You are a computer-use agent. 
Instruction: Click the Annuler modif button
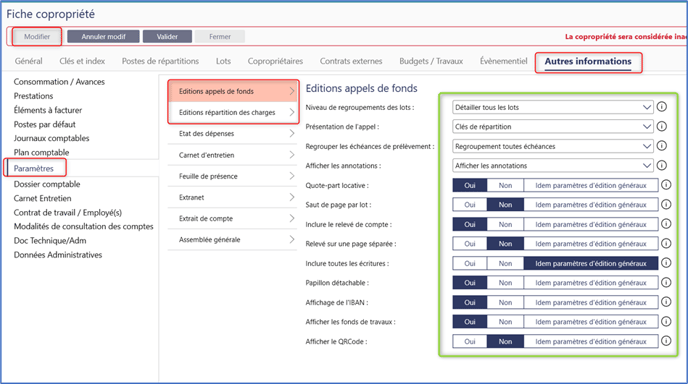click(103, 36)
